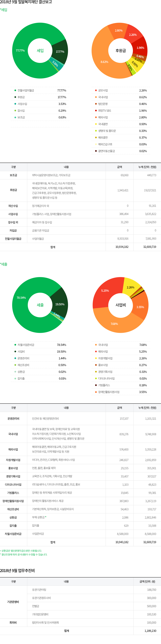The height and width of the screenshot is (644, 161).
Task: Click the legend dot beside 전월사업이월금
Action: tap(15, 90)
